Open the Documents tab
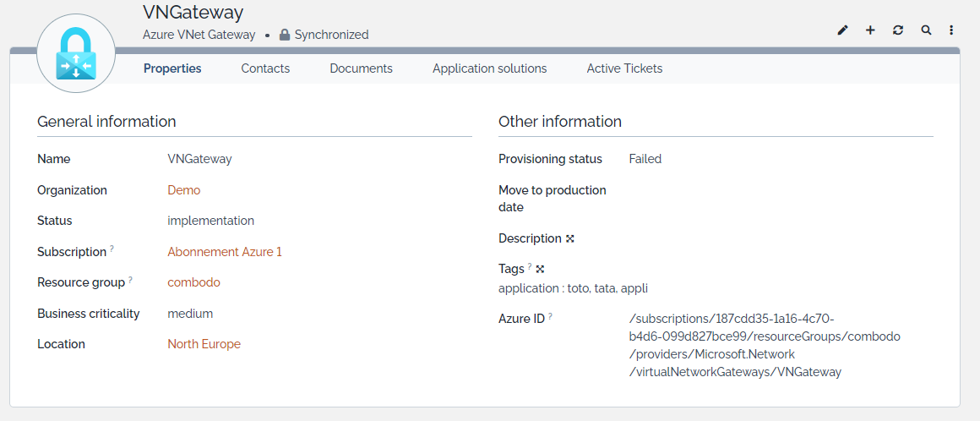This screenshot has width=980, height=421. pos(361,68)
